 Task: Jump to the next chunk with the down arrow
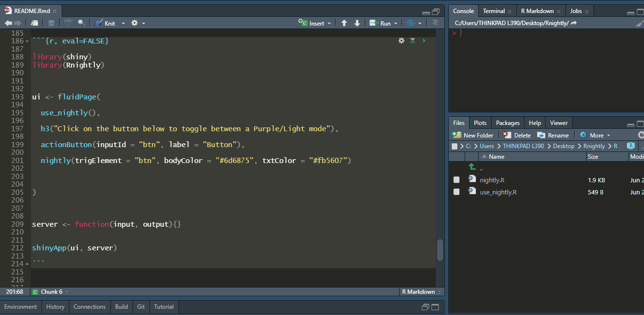357,23
